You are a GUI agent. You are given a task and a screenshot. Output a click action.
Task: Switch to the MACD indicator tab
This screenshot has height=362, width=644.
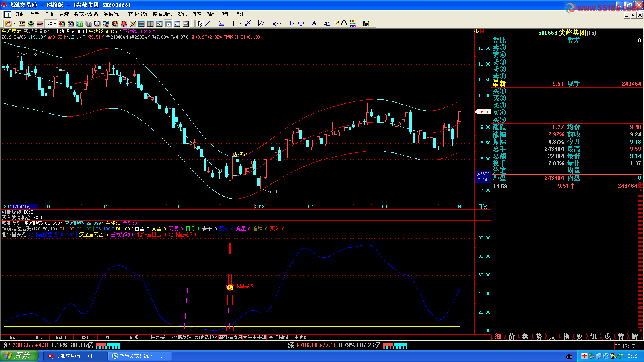61,337
